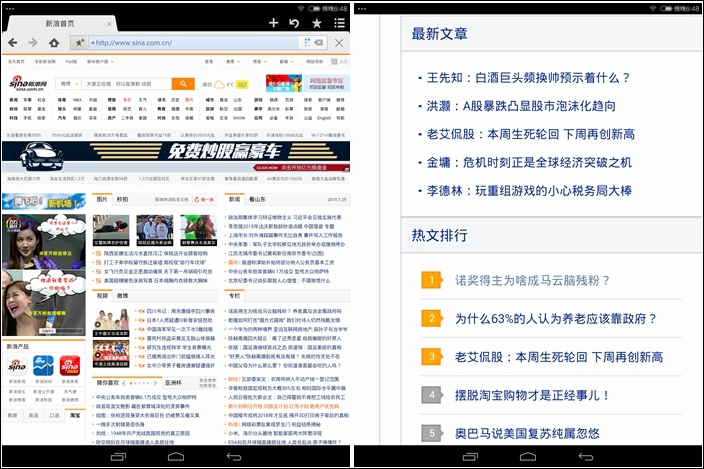Open ranked item 摆脱淘宝购物才是正经事儿！
The width and height of the screenshot is (704, 469).
pyautogui.click(x=532, y=395)
